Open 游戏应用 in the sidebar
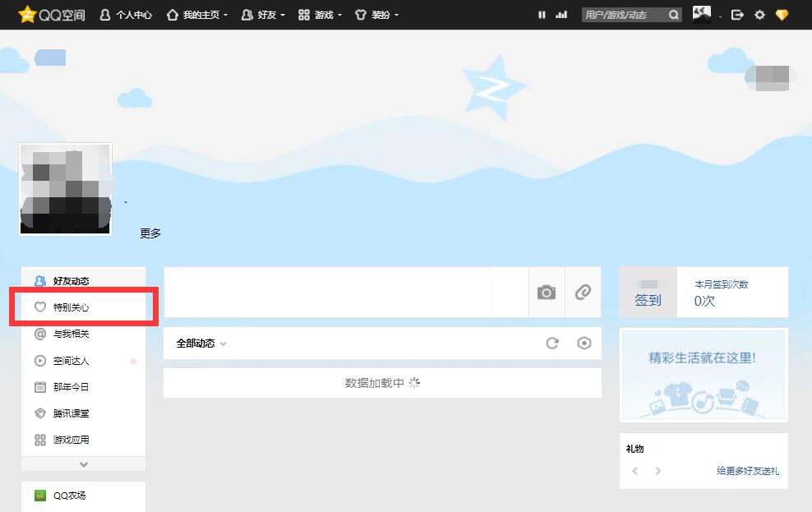The image size is (812, 512). (x=65, y=440)
